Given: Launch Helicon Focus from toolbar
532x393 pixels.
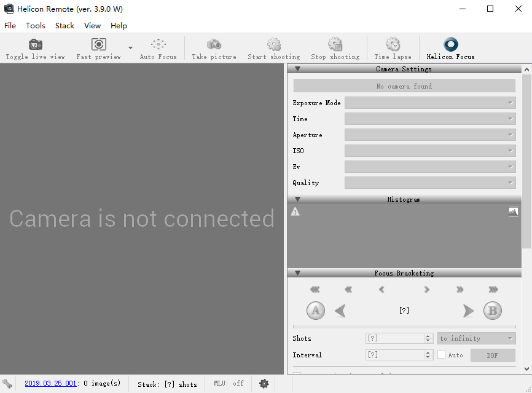Looking at the screenshot, I should tap(450, 49).
